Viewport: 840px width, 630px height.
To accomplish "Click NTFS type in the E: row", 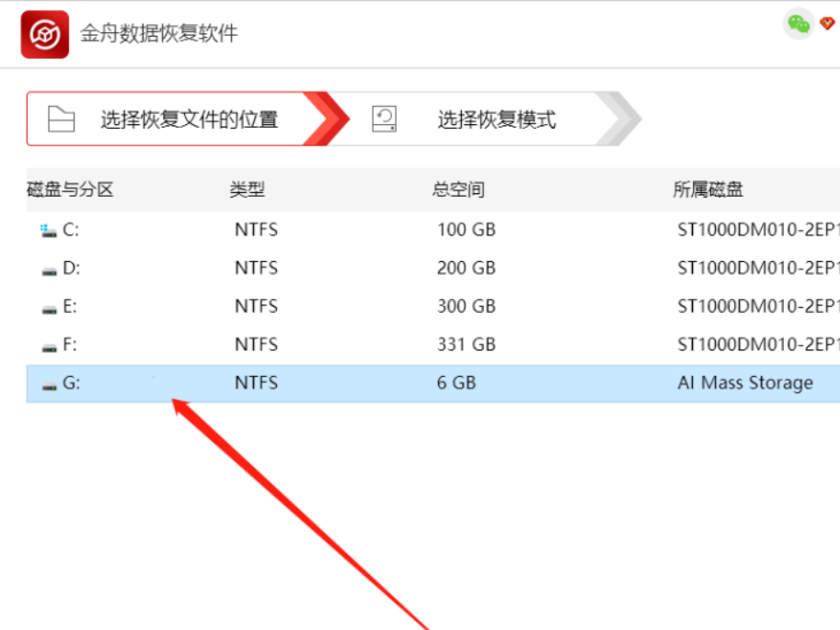I will coord(256,306).
